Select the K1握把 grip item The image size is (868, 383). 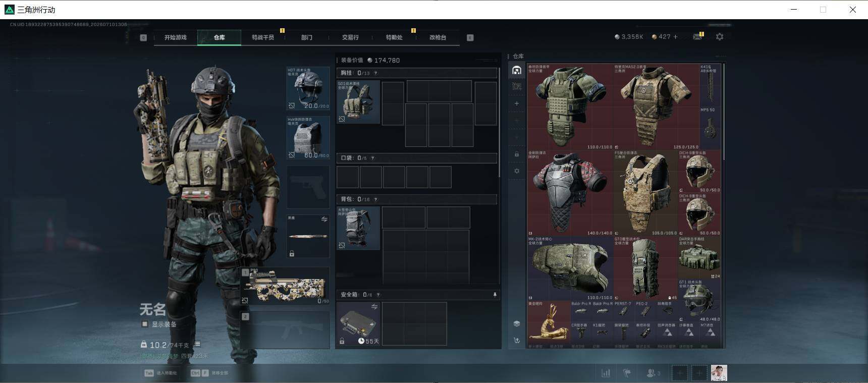point(602,333)
